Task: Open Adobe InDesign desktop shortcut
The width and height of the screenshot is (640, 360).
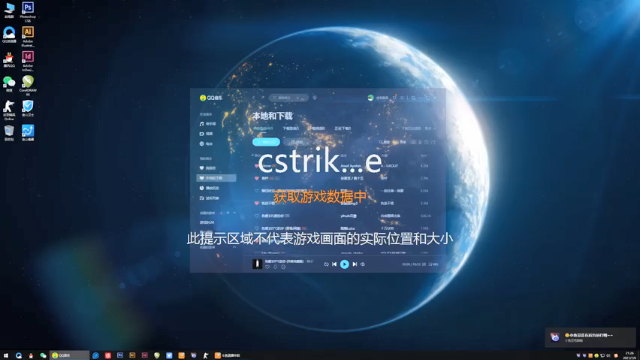Action: click(28, 61)
